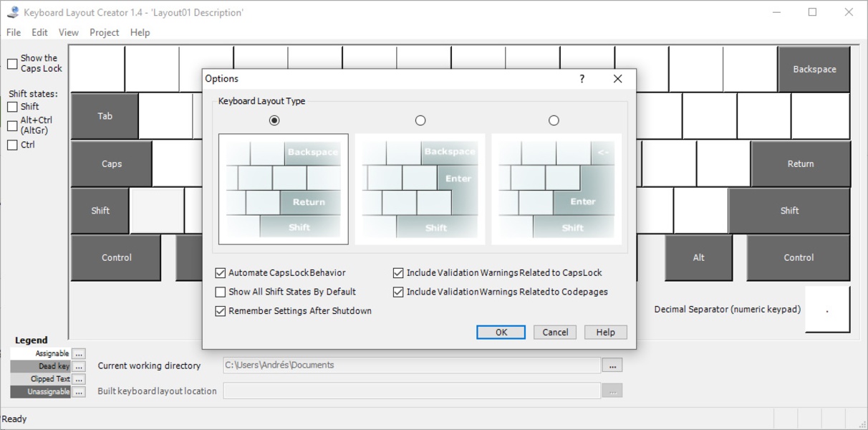Image resolution: width=868 pixels, height=430 pixels.
Task: Uncheck Automate CapsLock Behavior
Action: [221, 273]
